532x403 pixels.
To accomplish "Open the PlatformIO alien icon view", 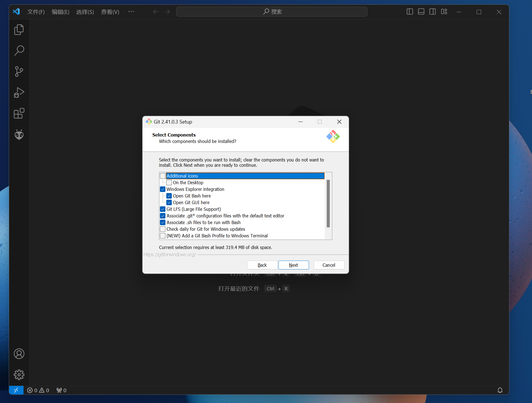I will 19,135.
